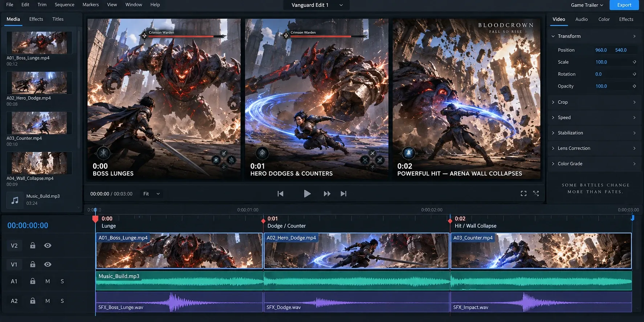Click the Scale keyframe diamond icon

[634, 62]
